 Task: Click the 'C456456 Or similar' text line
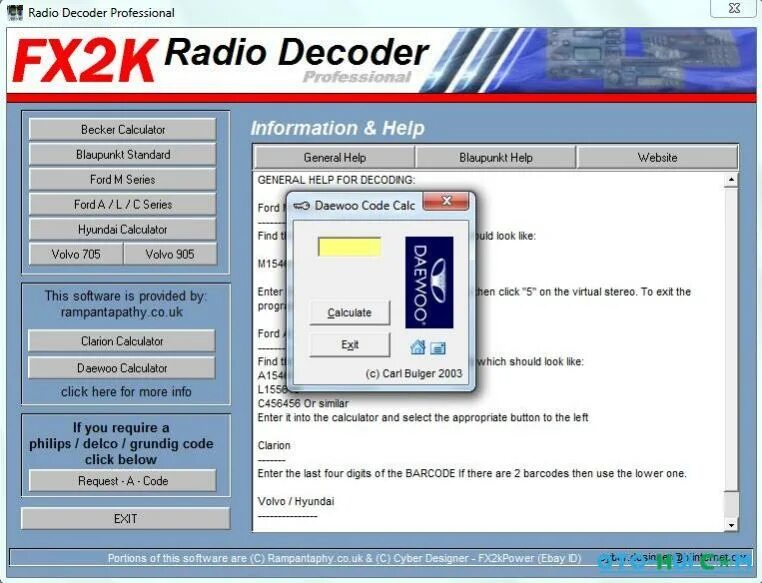303,403
